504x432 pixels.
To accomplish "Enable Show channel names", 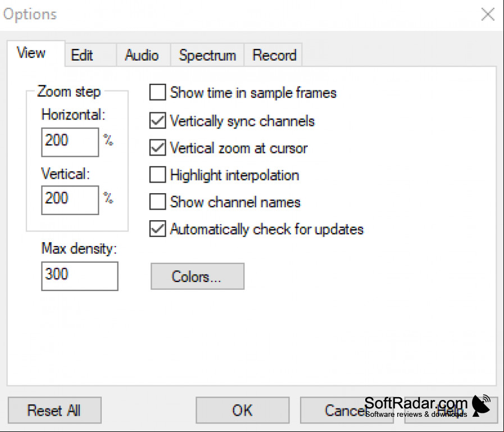I will pyautogui.click(x=157, y=202).
